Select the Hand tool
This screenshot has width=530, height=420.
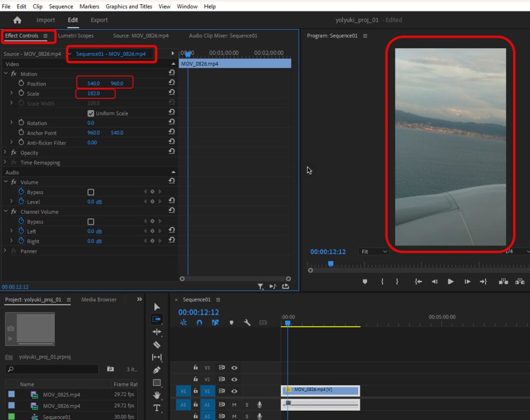click(157, 395)
